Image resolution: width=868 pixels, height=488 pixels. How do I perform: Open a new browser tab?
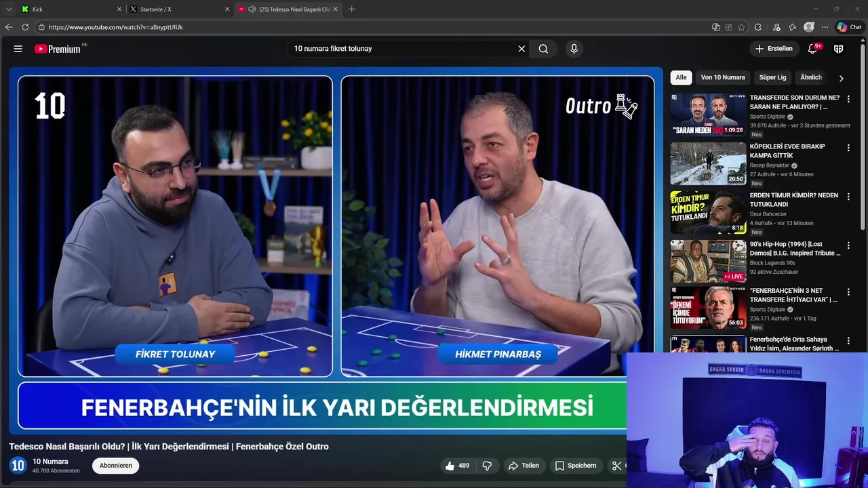tap(351, 9)
